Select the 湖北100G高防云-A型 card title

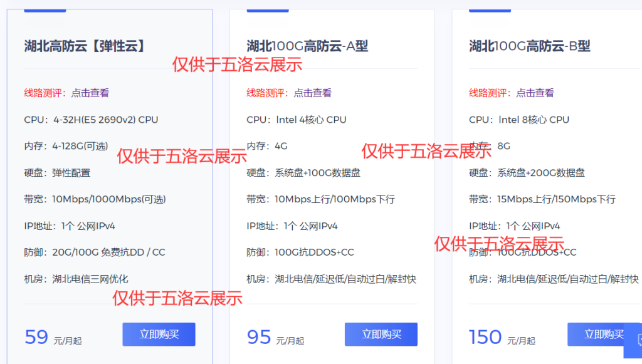tap(307, 46)
